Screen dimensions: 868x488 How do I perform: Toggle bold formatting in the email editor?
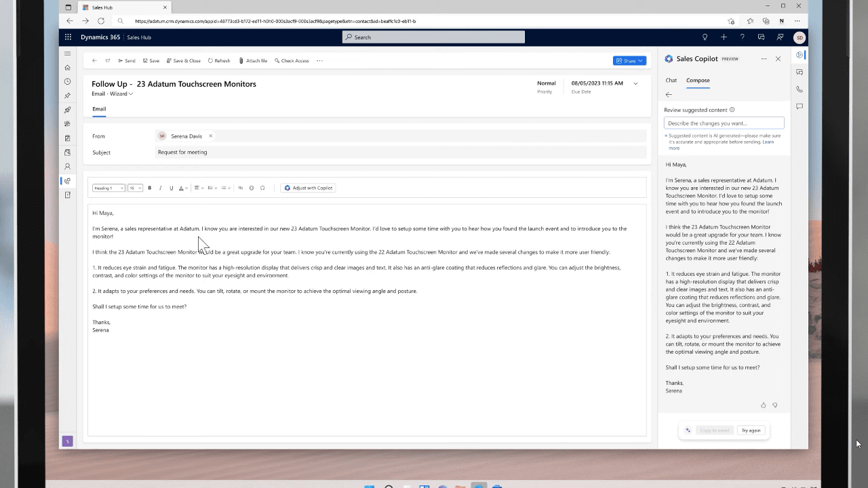click(149, 188)
